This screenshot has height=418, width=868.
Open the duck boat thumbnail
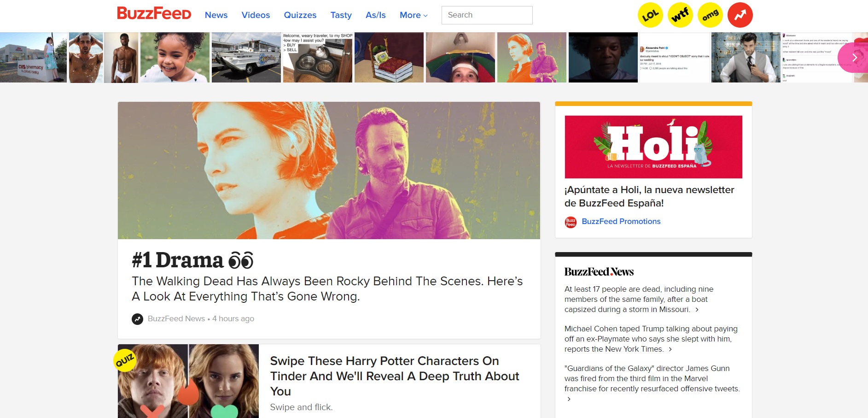pos(246,58)
